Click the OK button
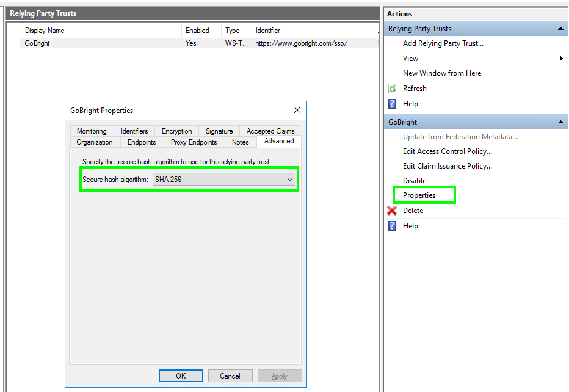569x392 pixels. (x=181, y=376)
